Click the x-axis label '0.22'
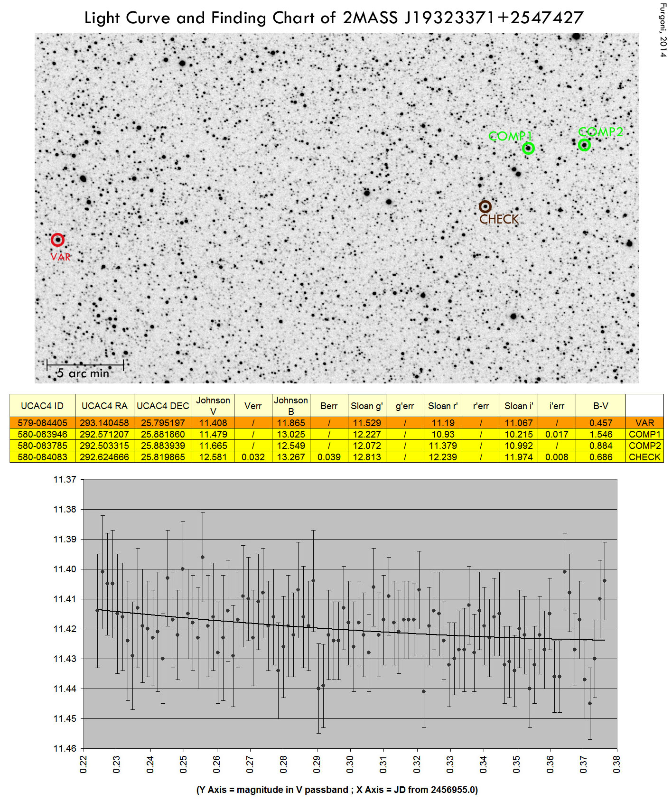 (x=84, y=764)
